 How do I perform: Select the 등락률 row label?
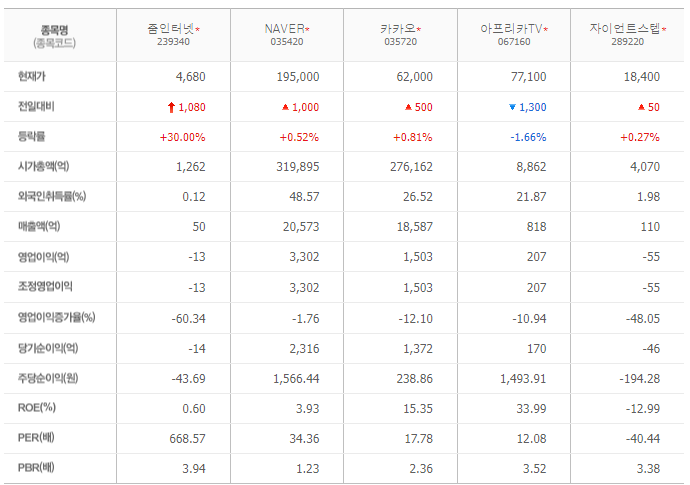pos(32,136)
